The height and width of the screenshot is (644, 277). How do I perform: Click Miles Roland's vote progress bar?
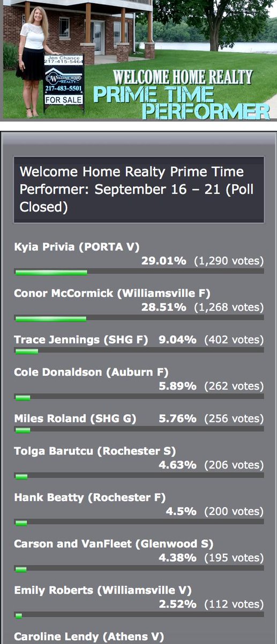pos(139,429)
